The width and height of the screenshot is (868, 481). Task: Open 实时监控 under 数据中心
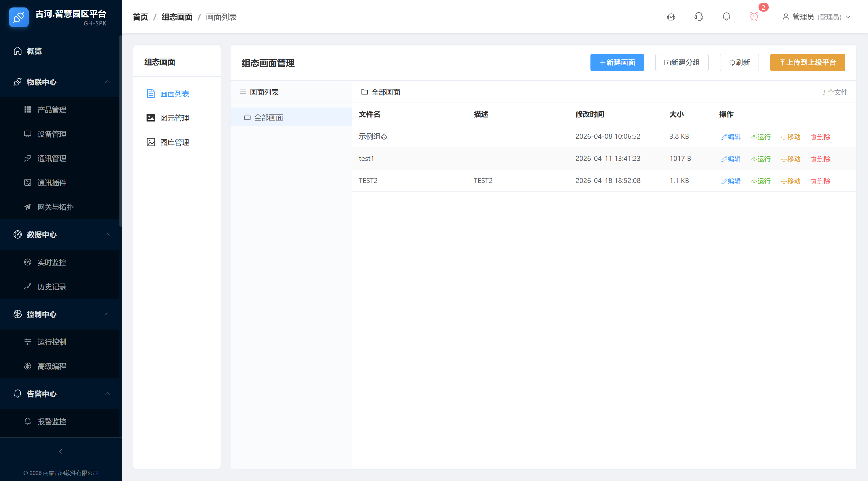click(52, 262)
